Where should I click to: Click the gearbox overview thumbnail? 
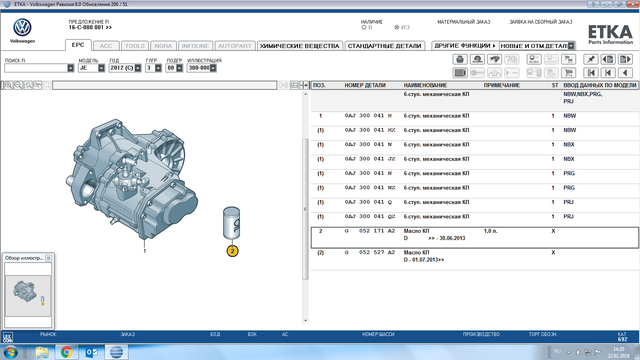click(28, 296)
